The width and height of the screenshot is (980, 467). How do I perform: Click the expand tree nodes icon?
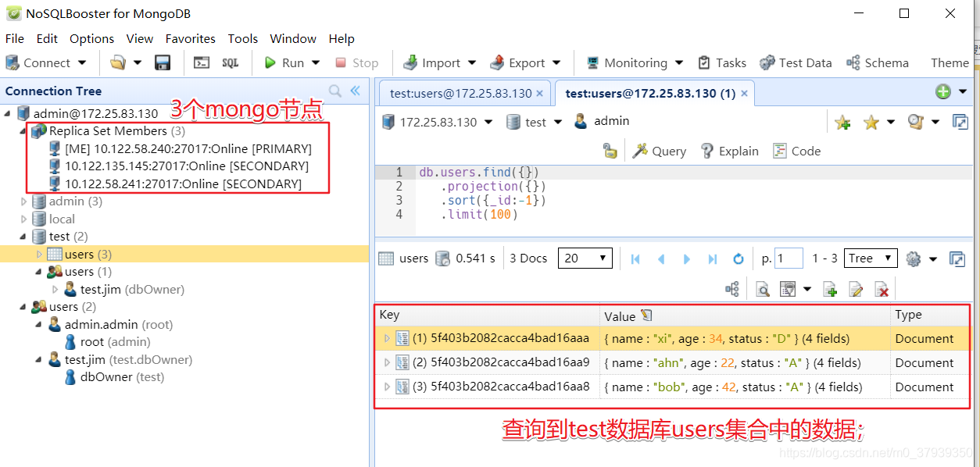732,290
